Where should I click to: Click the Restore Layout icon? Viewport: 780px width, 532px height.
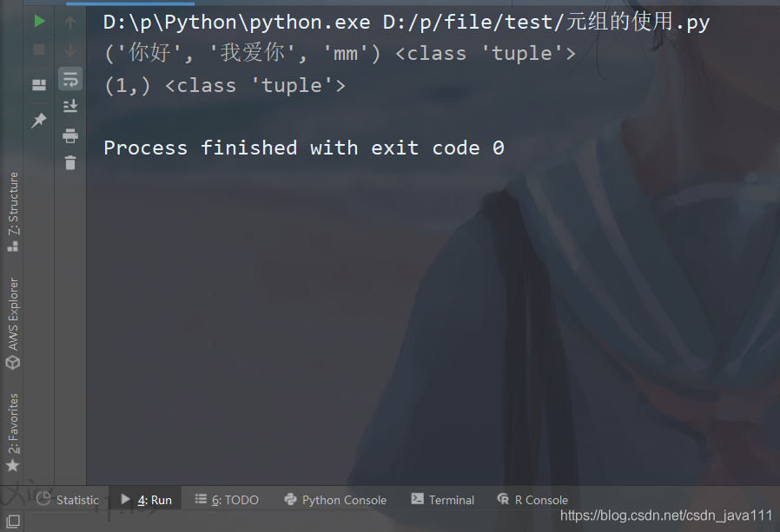pyautogui.click(x=39, y=85)
